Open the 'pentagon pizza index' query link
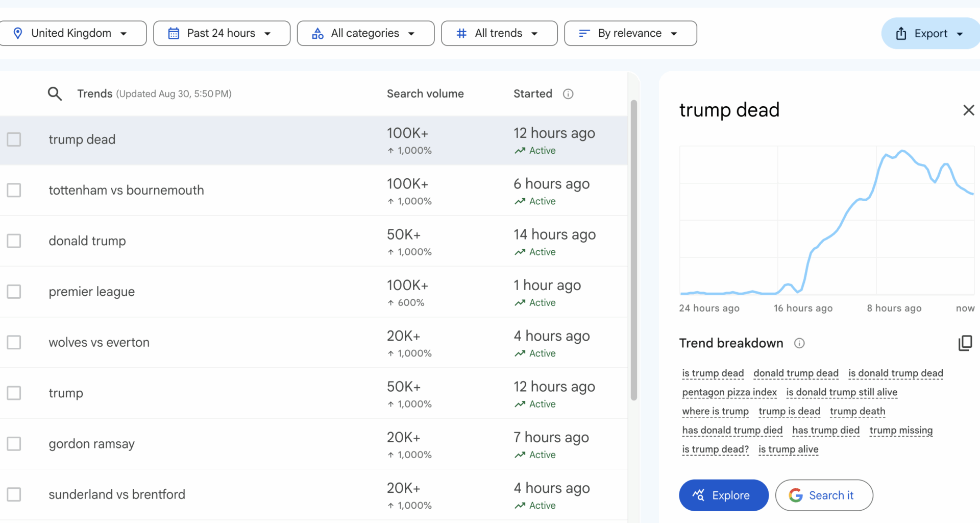980x523 pixels. 729,392
